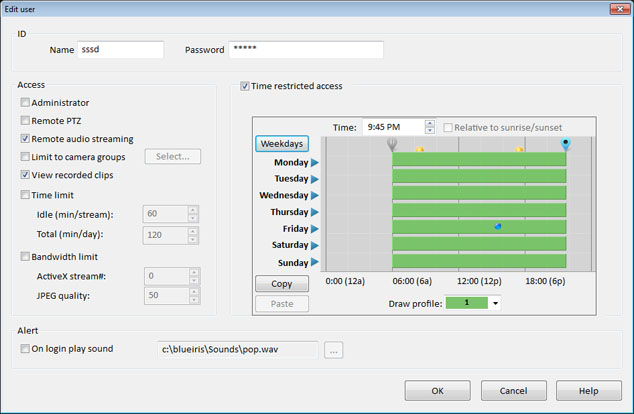The height and width of the screenshot is (414, 634).
Task: Disable Time restricted access
Action: 245,86
